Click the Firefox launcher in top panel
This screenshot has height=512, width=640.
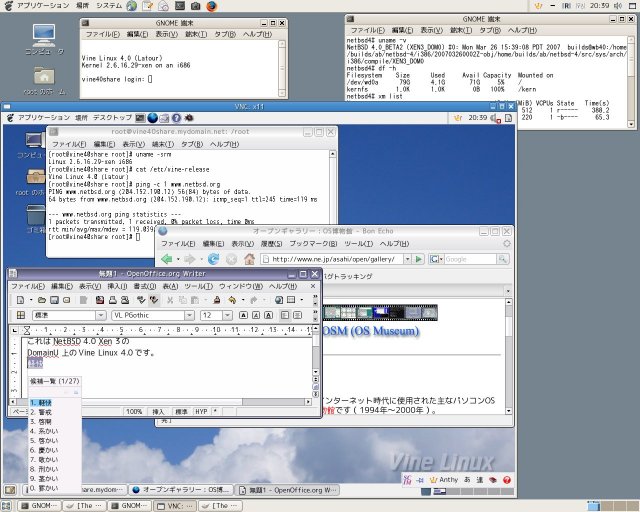pos(211,6)
